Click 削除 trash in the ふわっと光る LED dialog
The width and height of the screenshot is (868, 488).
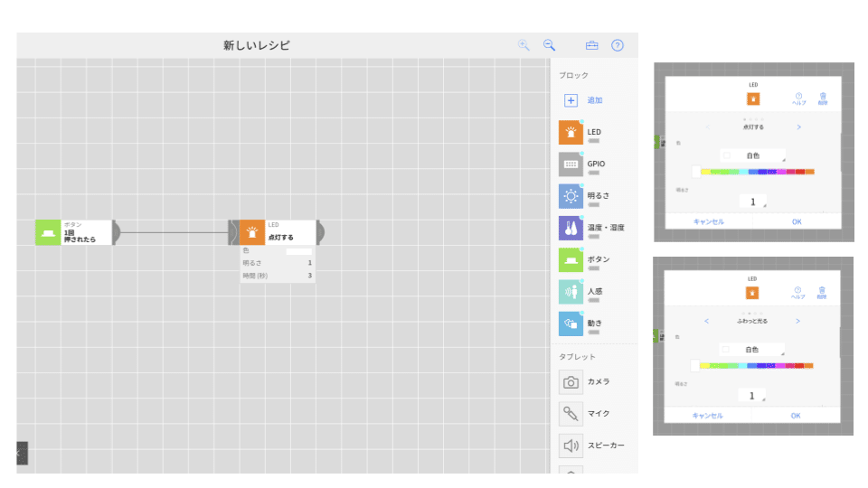822,293
